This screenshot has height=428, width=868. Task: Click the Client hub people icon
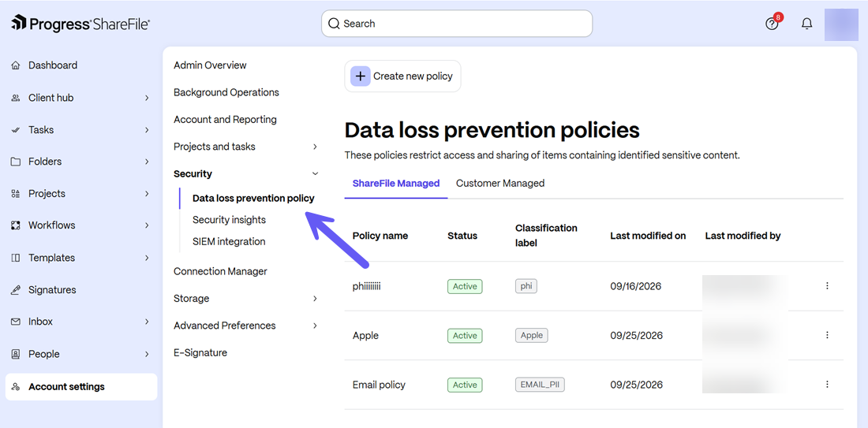click(x=16, y=98)
